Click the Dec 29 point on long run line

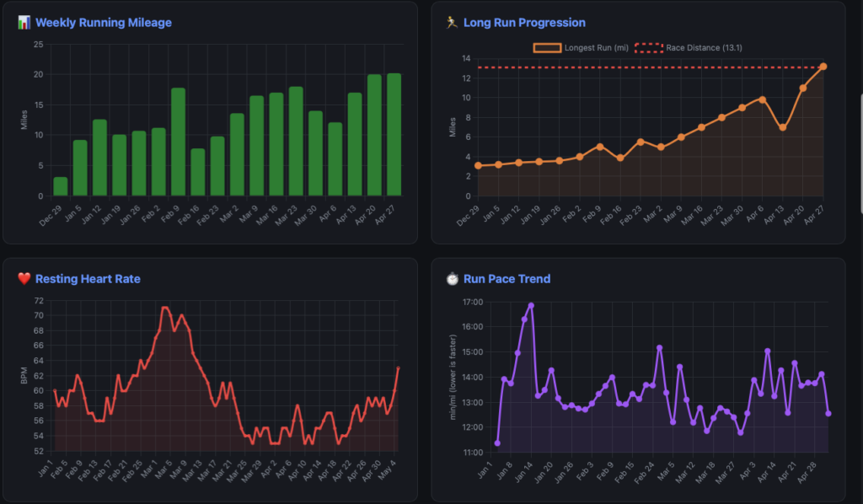click(479, 166)
